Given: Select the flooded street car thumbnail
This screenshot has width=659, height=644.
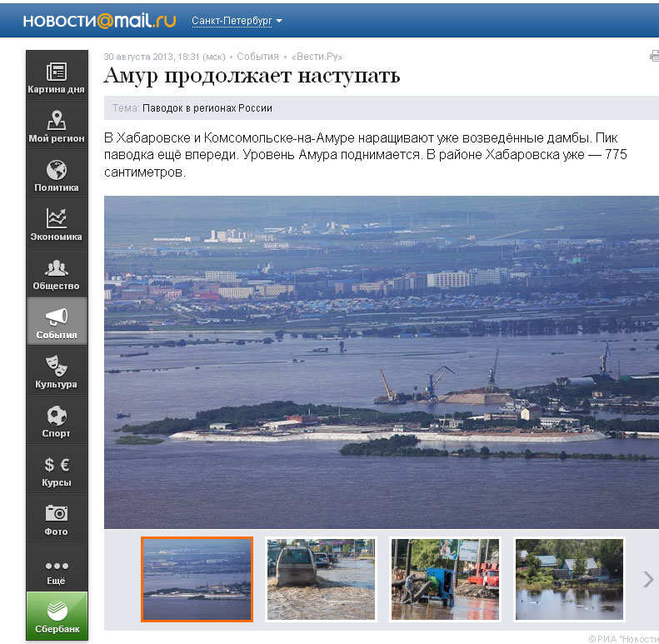Looking at the screenshot, I should click(x=321, y=579).
